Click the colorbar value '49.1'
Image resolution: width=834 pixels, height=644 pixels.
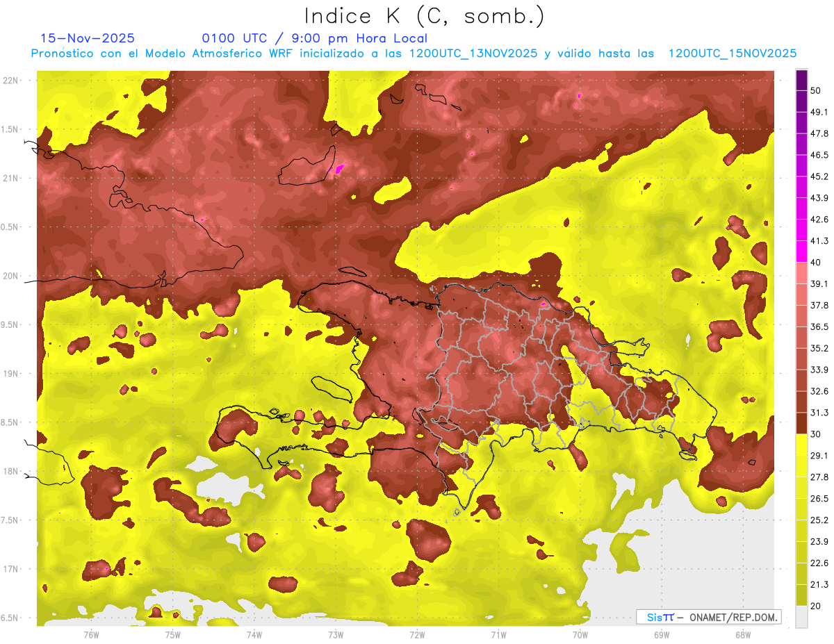819,112
